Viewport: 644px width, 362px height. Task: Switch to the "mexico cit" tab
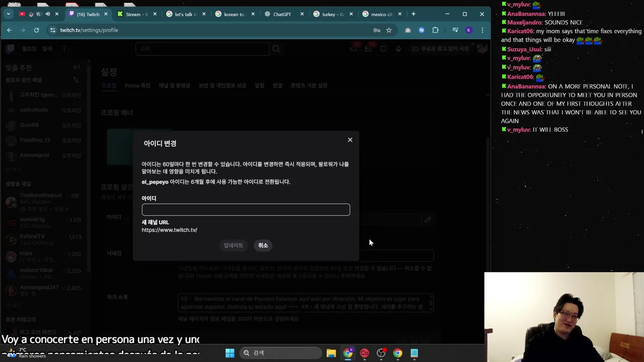click(x=381, y=14)
